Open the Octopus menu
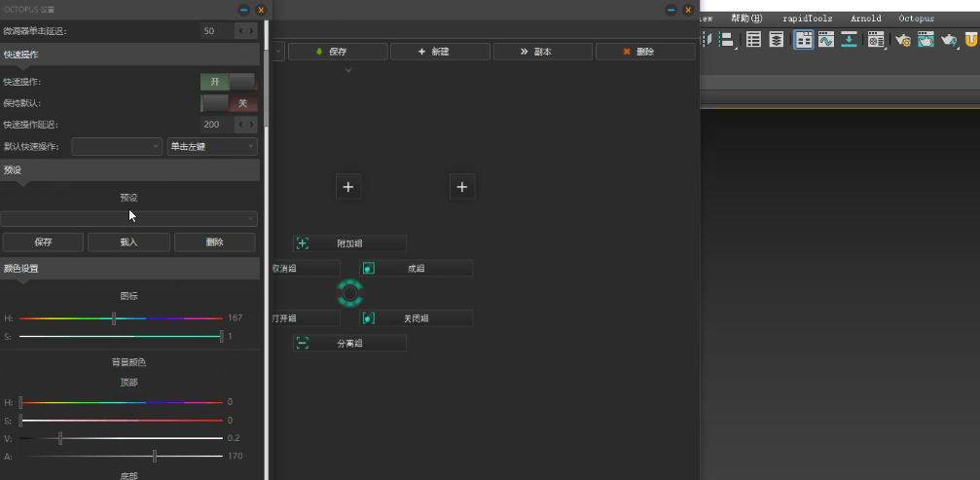The width and height of the screenshot is (980, 480). coord(916,18)
